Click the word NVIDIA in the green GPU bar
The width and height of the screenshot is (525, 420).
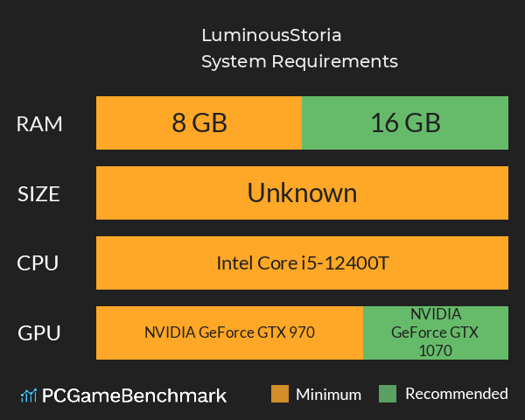[435, 314]
